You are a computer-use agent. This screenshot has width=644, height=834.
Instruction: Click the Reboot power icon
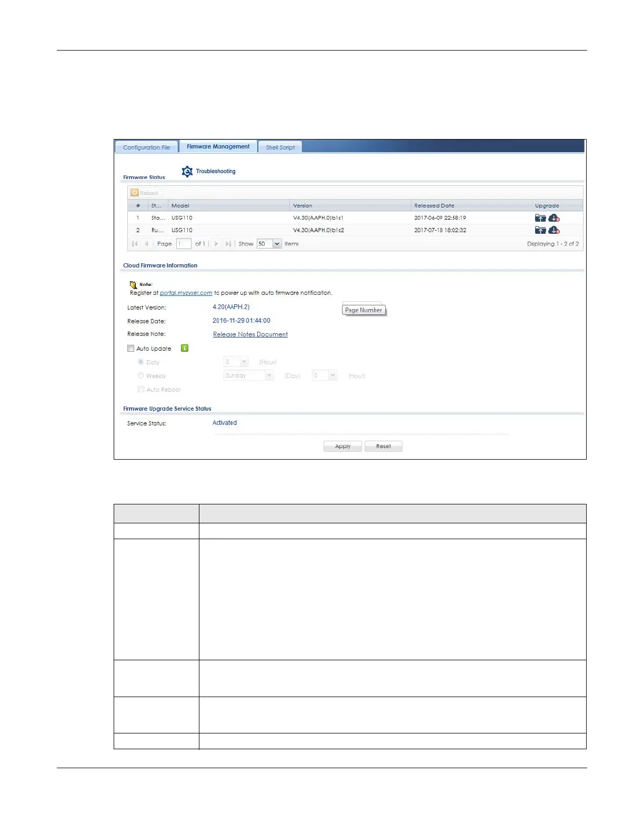135,193
